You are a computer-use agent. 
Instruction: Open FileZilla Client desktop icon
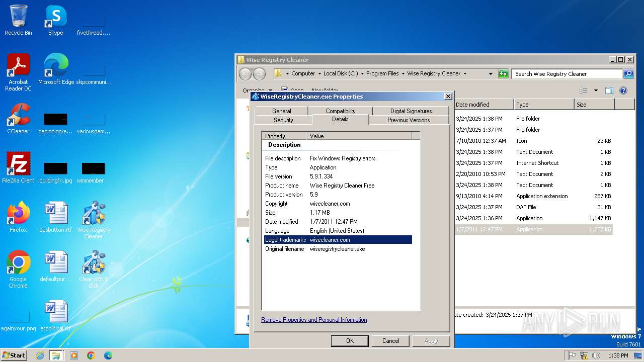click(18, 167)
